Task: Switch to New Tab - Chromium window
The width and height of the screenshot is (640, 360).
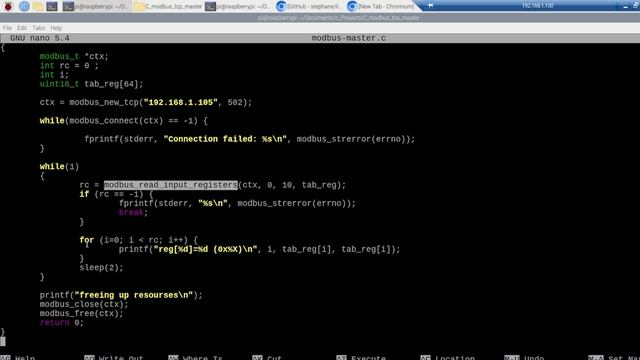Action: tap(380, 7)
